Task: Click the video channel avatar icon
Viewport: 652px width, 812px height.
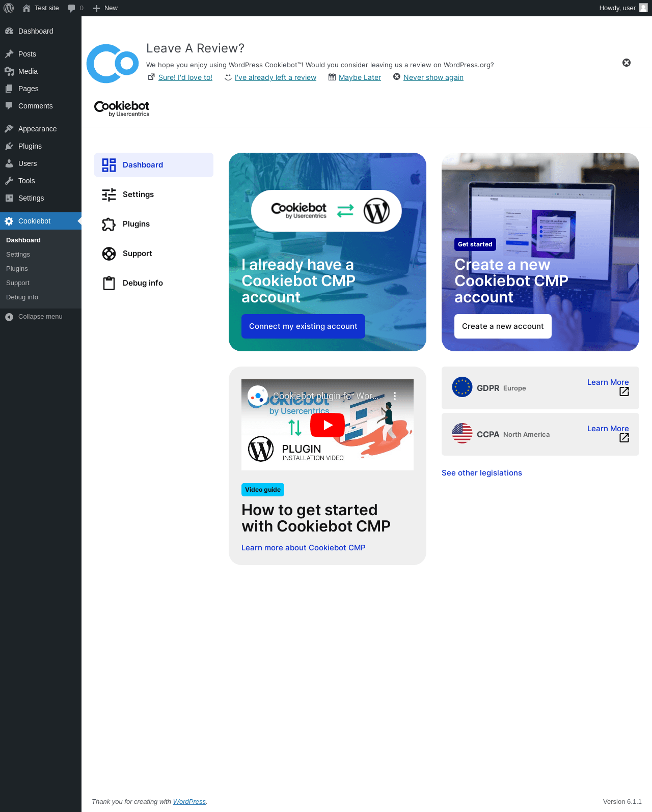Action: point(258,396)
